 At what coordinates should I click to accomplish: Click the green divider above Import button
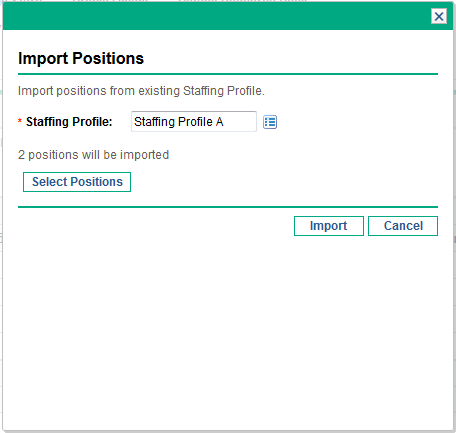tap(228, 207)
